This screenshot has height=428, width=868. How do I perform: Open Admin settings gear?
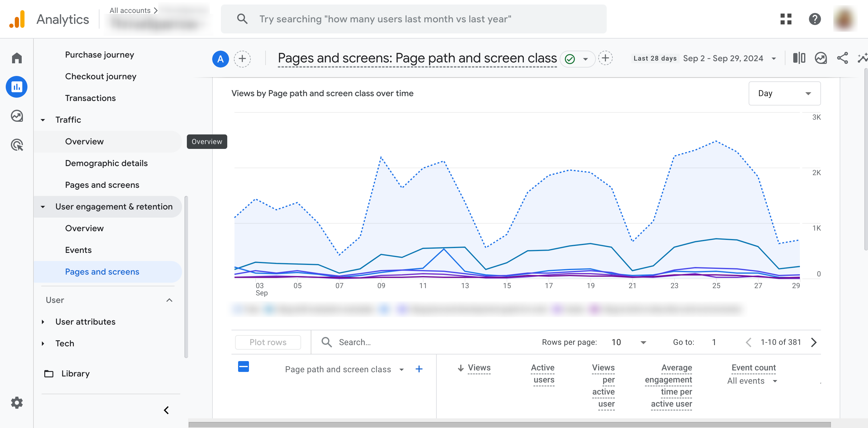tap(17, 403)
